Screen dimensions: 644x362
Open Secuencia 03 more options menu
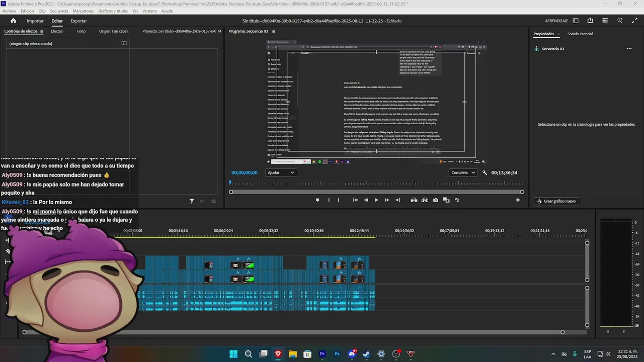pyautogui.click(x=629, y=49)
